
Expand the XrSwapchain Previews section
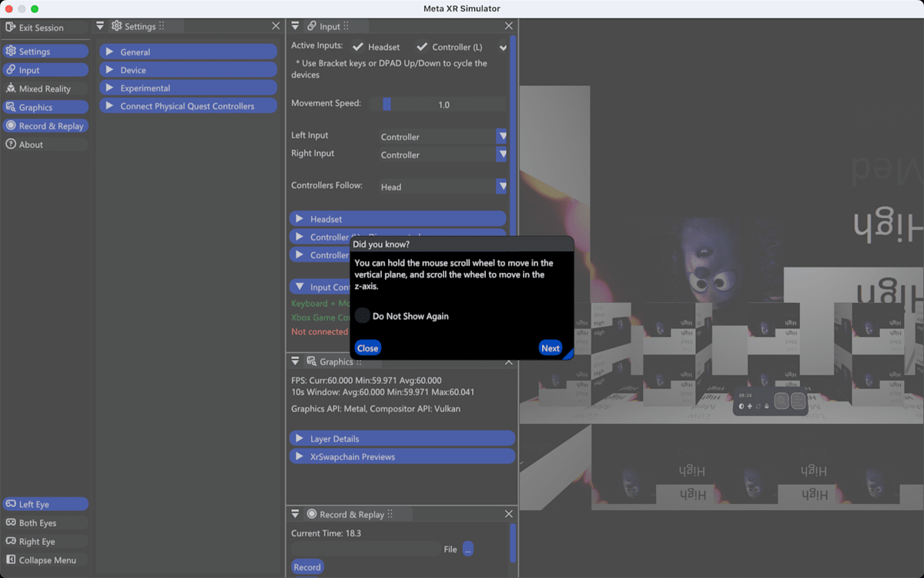[x=402, y=456]
